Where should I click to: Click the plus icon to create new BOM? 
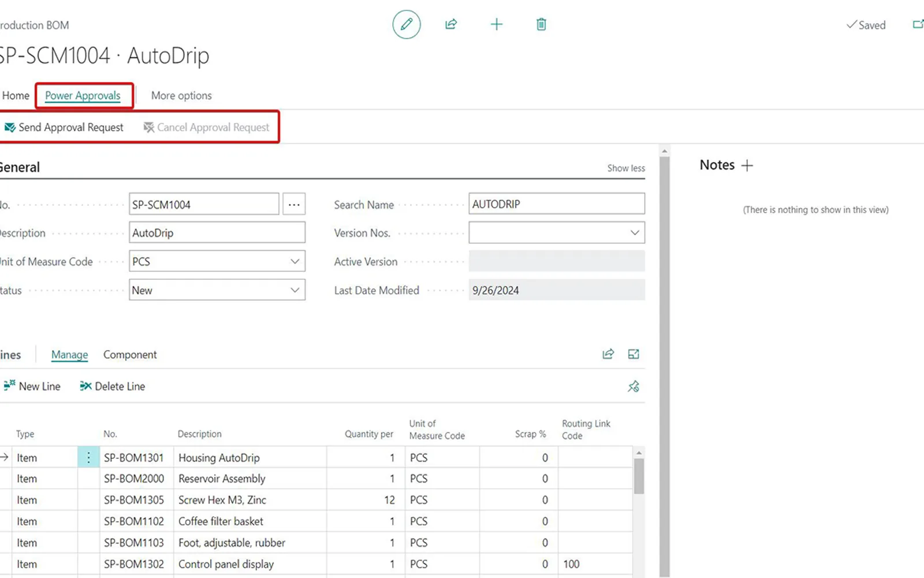point(497,24)
